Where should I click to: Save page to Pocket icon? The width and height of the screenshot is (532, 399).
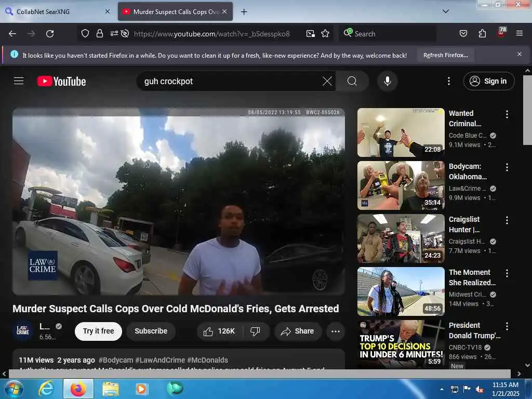(x=463, y=33)
